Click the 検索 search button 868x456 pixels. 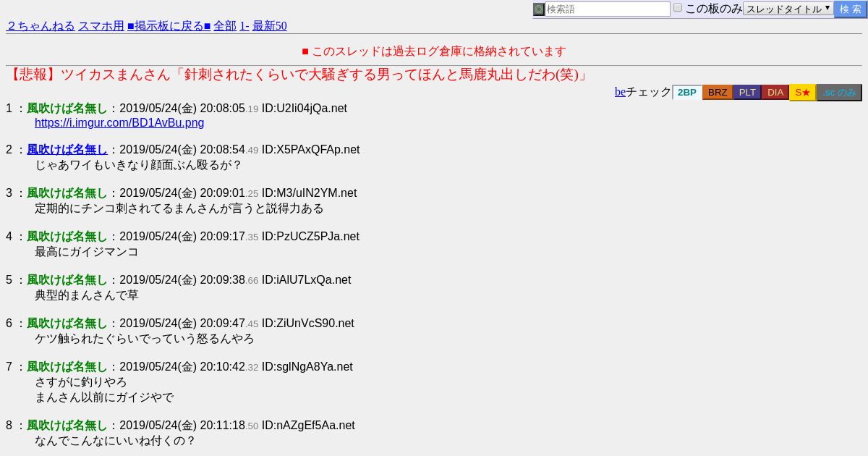(850, 9)
